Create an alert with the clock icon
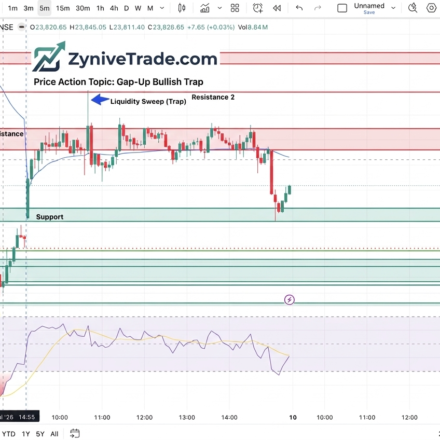The height and width of the screenshot is (440, 440). point(257,8)
